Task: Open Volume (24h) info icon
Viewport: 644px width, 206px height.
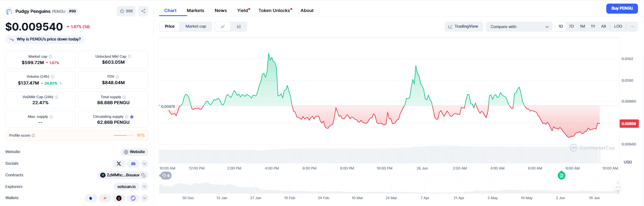Action: [53, 77]
